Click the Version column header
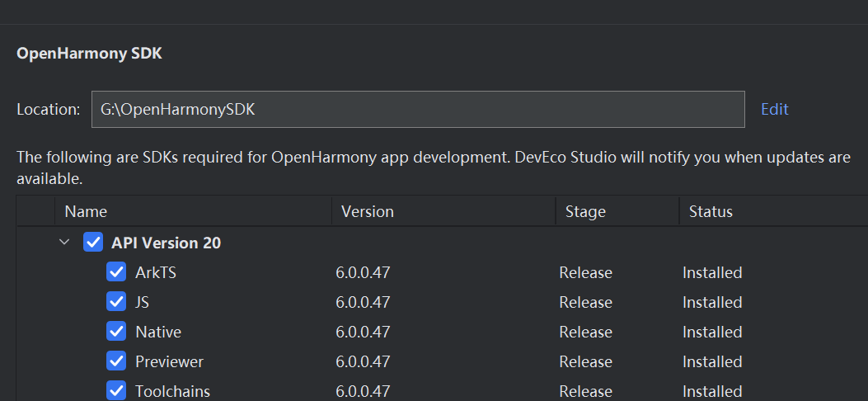The height and width of the screenshot is (401, 868). tap(368, 212)
